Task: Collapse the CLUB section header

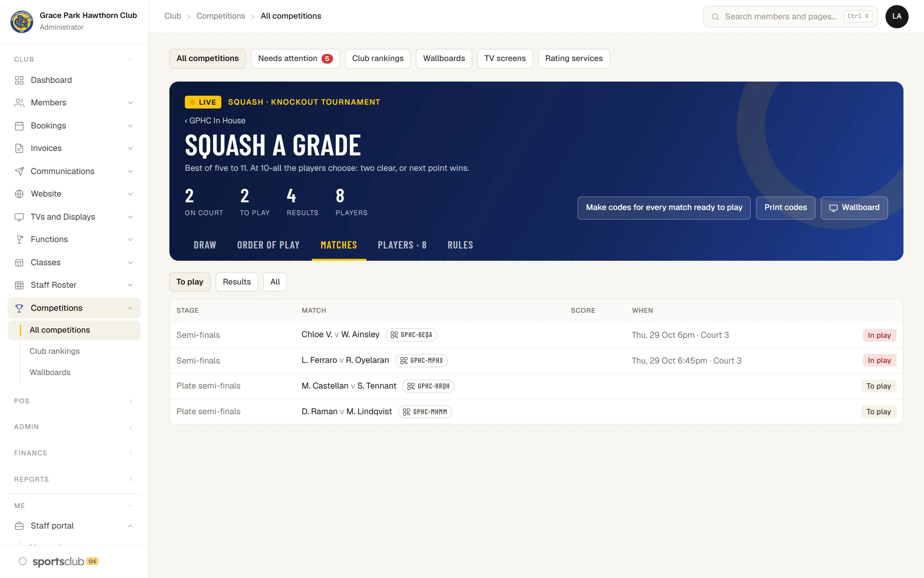Action: (74, 59)
